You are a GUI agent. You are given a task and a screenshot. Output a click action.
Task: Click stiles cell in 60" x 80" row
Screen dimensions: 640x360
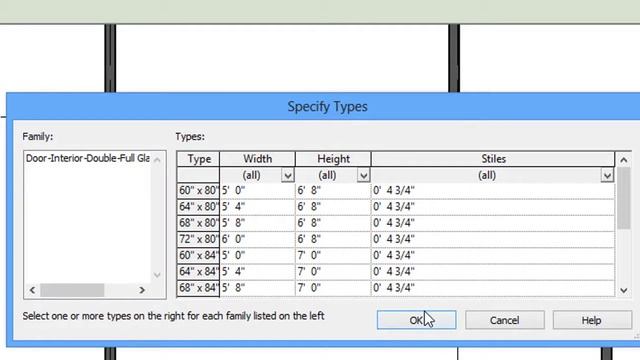[493, 191]
